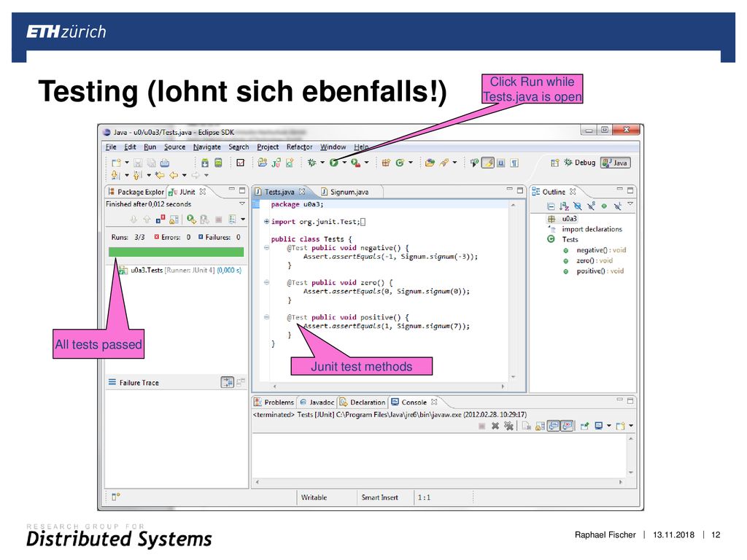The image size is (747, 560).
Task: Click the Last Edit Location arrow icon
Action: 160,175
